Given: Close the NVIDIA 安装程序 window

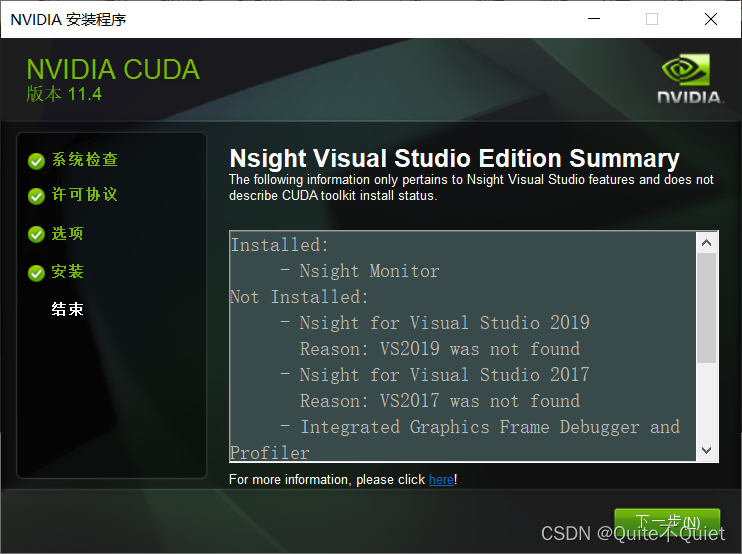Looking at the screenshot, I should [x=711, y=19].
